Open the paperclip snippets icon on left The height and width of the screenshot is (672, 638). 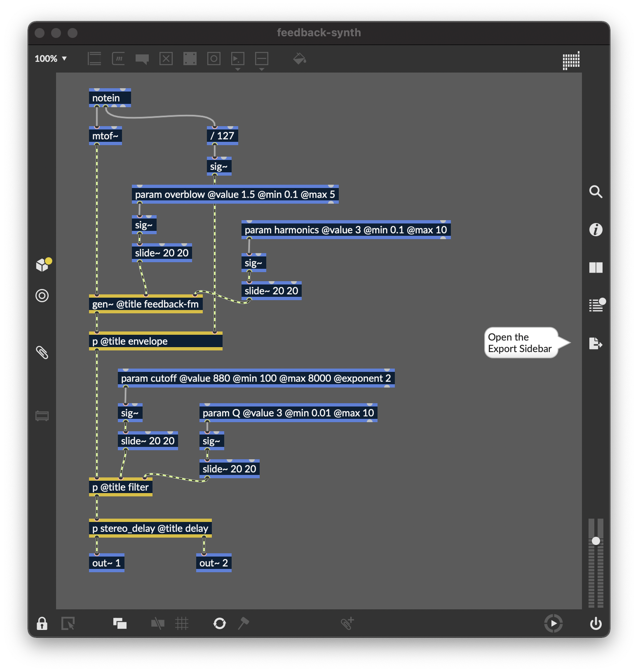pos(42,352)
